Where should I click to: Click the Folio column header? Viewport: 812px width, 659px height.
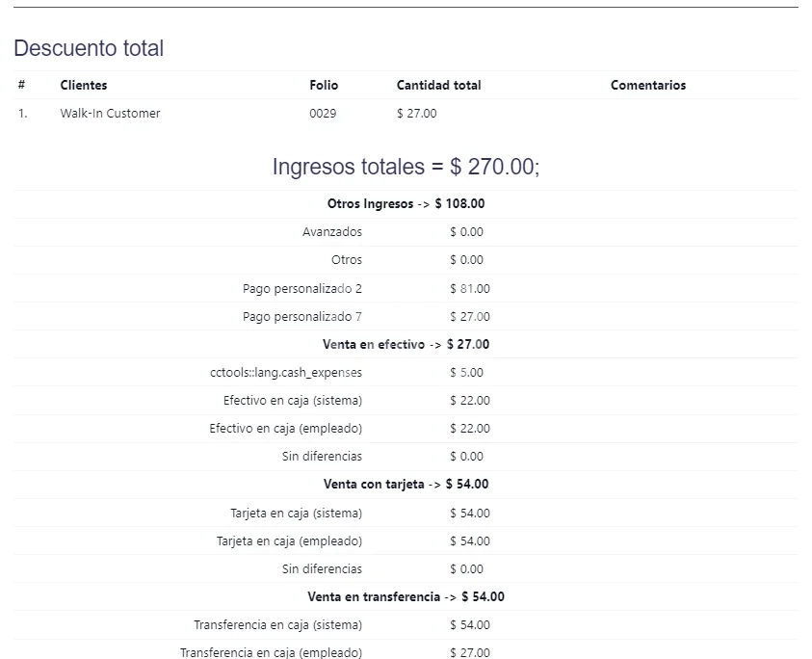pyautogui.click(x=324, y=85)
